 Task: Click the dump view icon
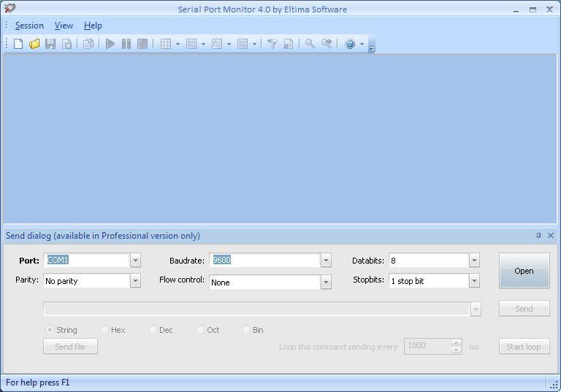217,44
